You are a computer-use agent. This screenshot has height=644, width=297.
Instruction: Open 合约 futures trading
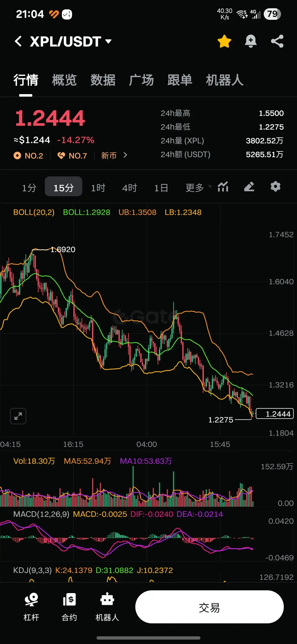point(69,607)
